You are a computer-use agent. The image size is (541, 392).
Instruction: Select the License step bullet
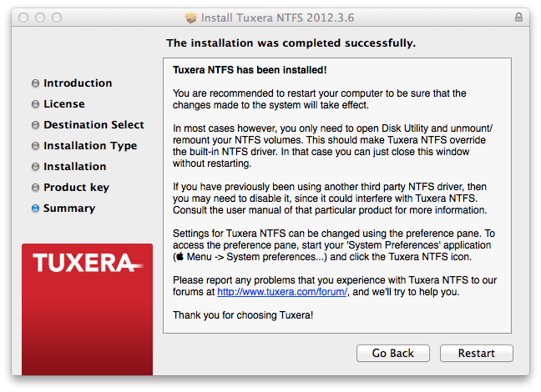pos(35,104)
